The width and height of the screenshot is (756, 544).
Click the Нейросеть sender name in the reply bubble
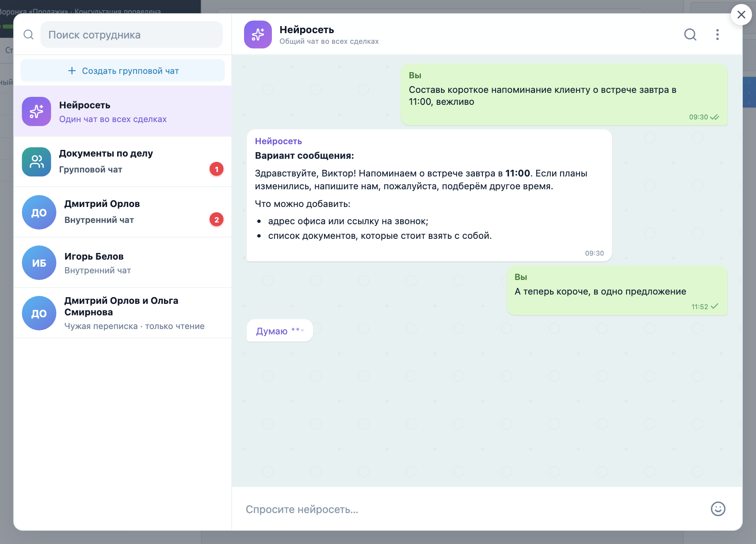[x=278, y=141]
